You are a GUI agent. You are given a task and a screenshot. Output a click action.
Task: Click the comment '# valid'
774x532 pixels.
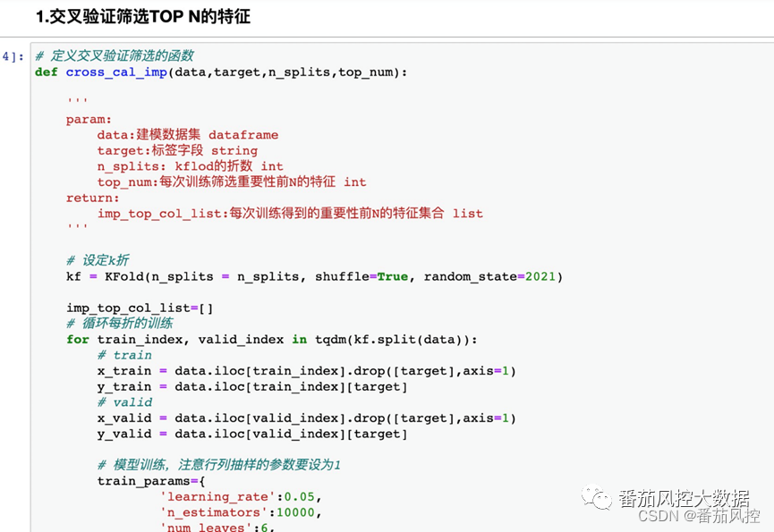coord(124,402)
